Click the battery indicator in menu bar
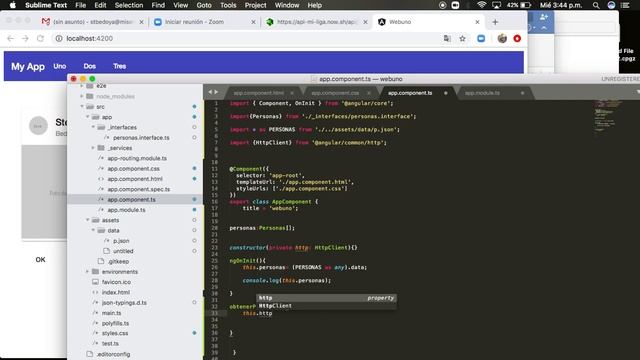 point(519,5)
